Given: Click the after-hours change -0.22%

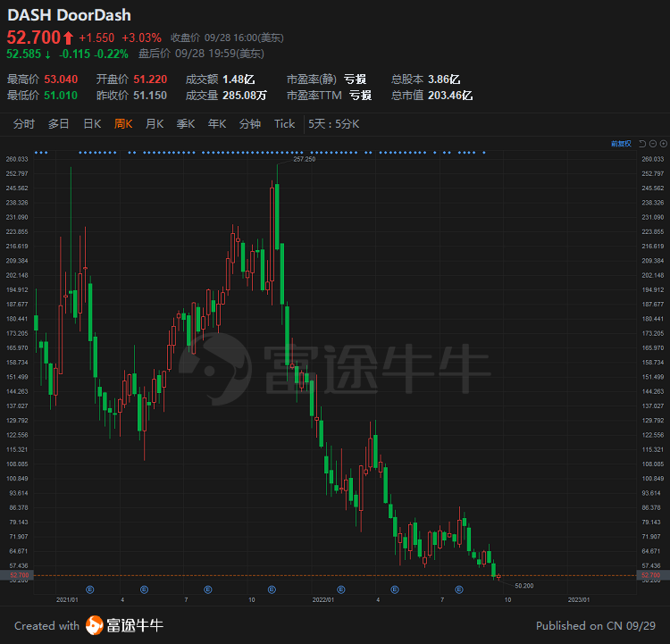Looking at the screenshot, I should (x=111, y=54).
